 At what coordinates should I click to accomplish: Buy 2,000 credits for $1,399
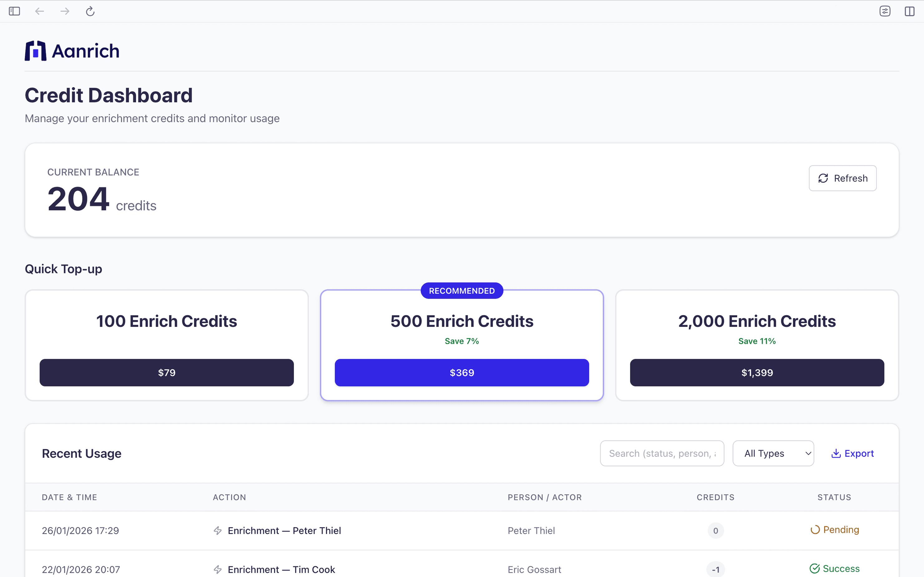click(x=757, y=372)
